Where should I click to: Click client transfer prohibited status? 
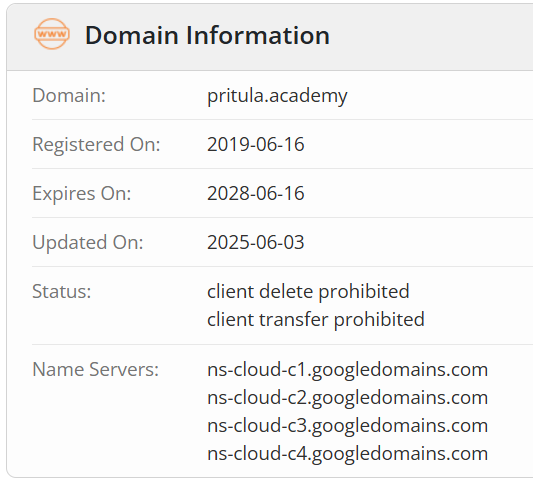click(316, 320)
